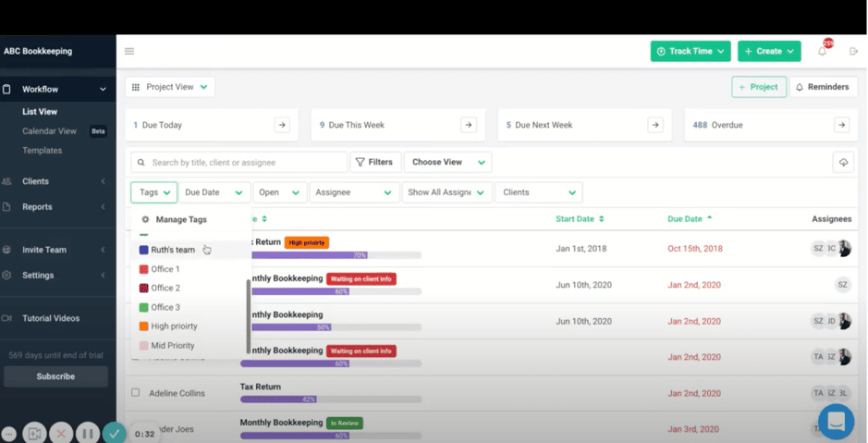This screenshot has width=868, height=443.
Task: Collapse the Workflow sidebar section
Action: click(103, 89)
